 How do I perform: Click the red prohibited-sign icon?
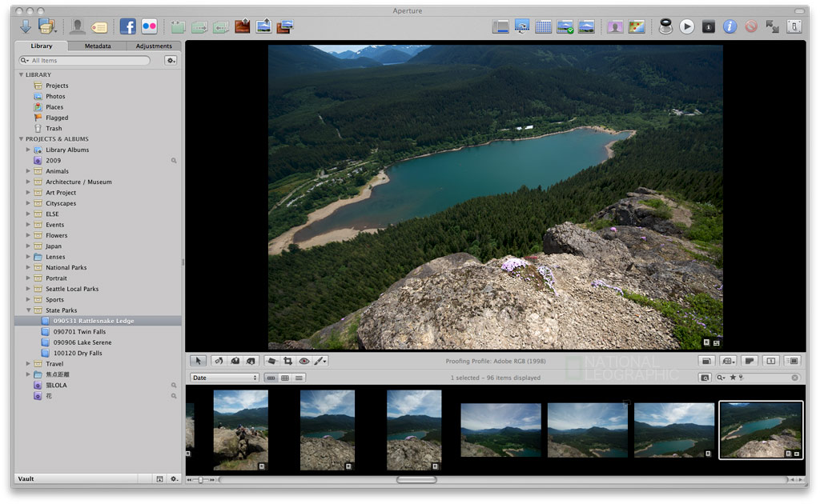click(x=751, y=26)
